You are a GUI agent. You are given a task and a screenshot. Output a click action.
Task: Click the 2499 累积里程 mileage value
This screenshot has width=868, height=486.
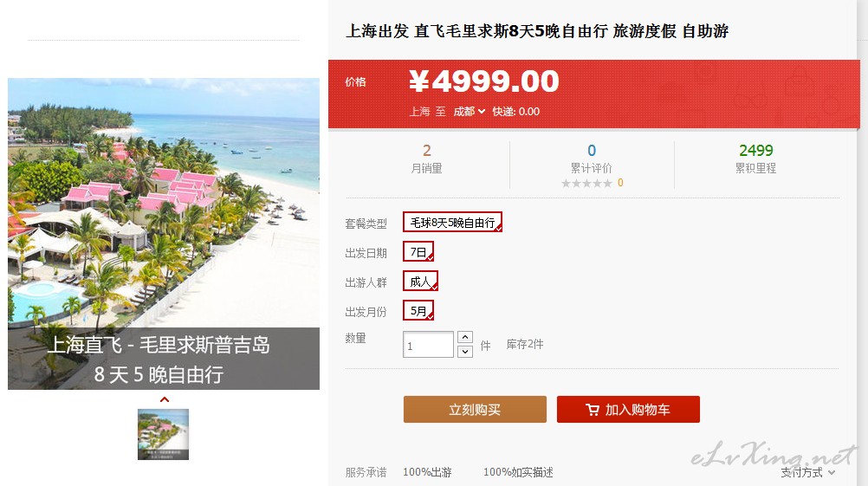(755, 151)
